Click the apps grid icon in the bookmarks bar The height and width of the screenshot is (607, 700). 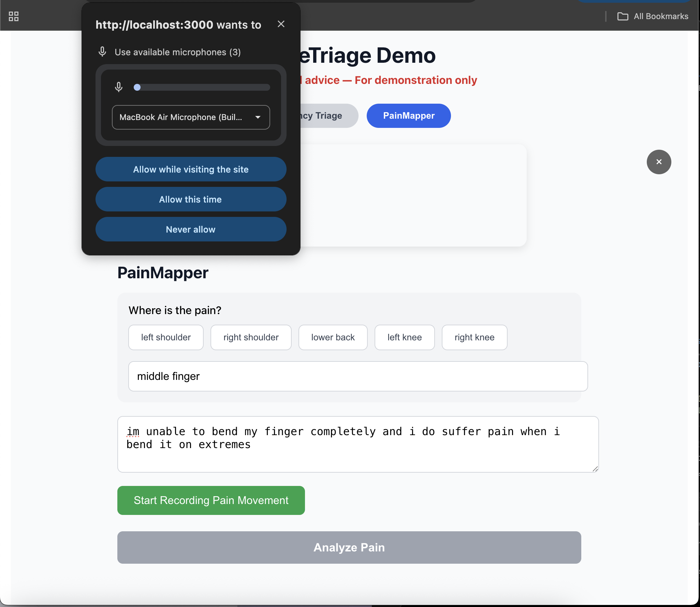point(14,16)
